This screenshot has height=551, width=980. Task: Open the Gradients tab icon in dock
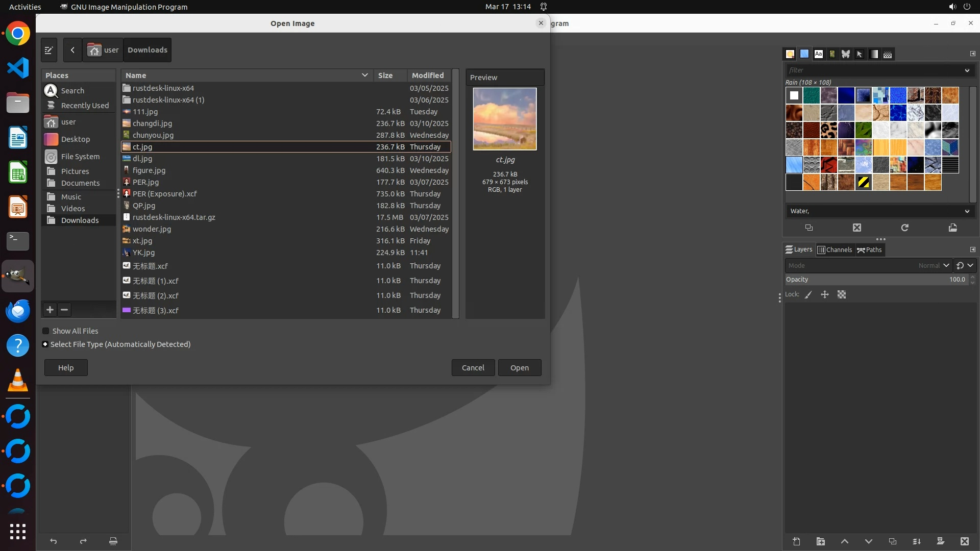(x=874, y=54)
